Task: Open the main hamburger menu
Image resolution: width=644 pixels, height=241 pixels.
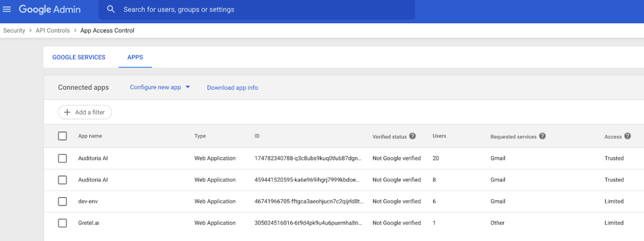Action: click(x=7, y=9)
